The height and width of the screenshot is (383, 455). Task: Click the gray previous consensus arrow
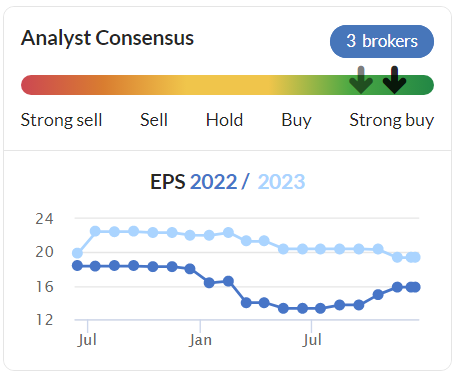coord(361,80)
